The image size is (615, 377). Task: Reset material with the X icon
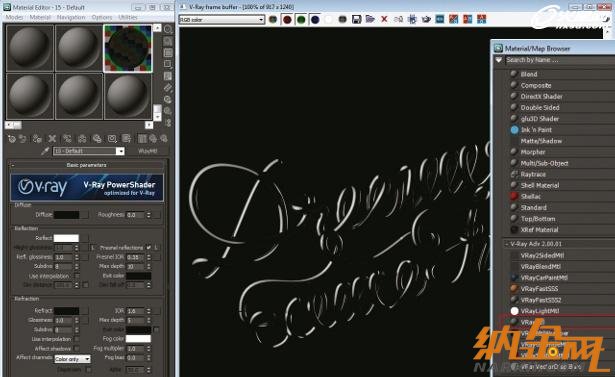52,138
